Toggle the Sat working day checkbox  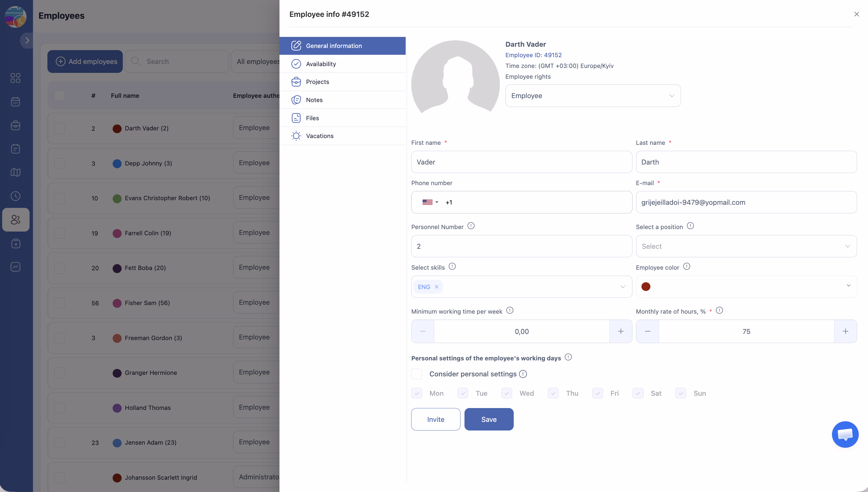pyautogui.click(x=638, y=393)
